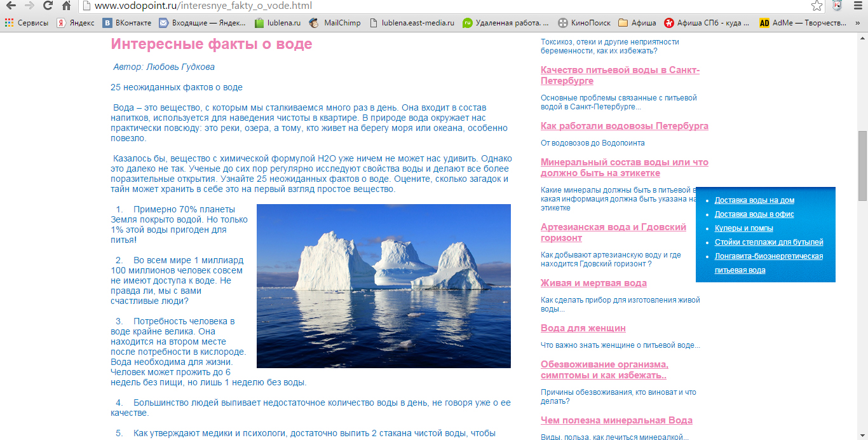Expand the bookmarks overflow chevron

coord(858,23)
